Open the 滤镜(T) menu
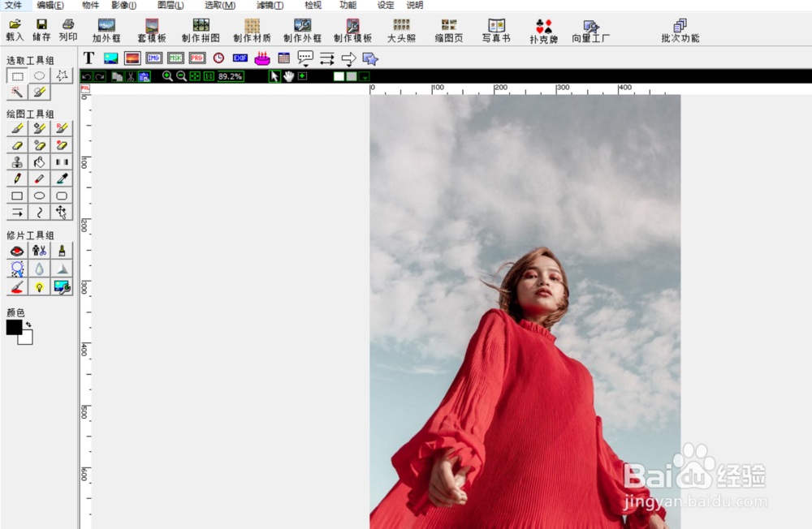This screenshot has width=812, height=529. click(270, 5)
